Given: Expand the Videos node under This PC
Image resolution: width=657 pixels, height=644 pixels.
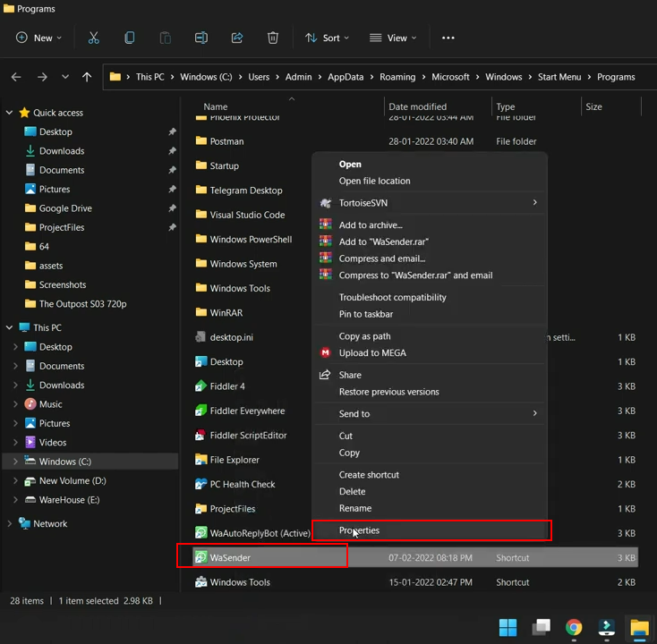Looking at the screenshot, I should [x=15, y=442].
